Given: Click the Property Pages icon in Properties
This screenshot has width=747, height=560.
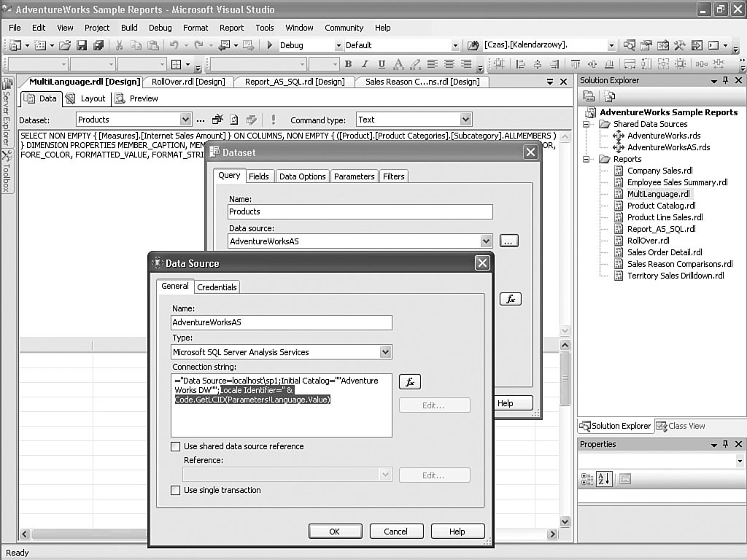Looking at the screenshot, I should tap(625, 479).
